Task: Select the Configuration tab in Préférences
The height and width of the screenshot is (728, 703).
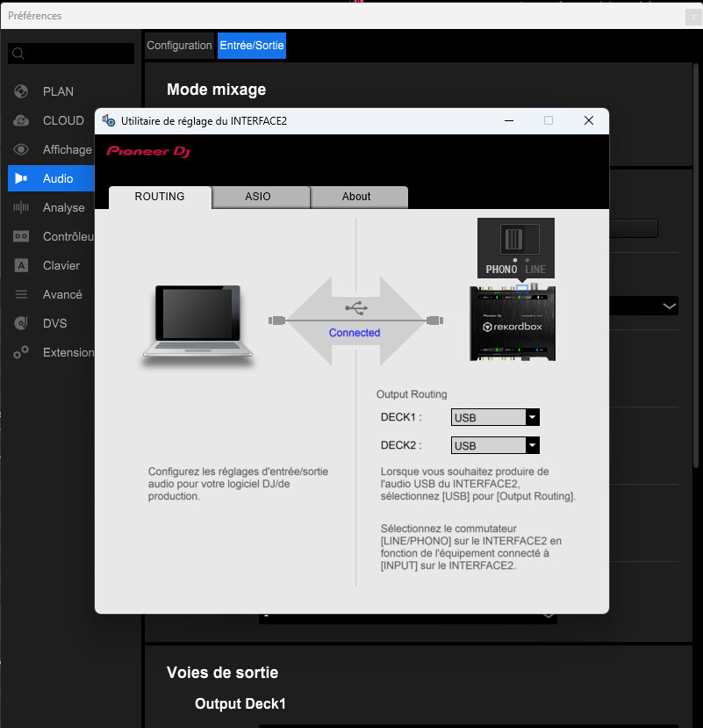Action: pyautogui.click(x=180, y=46)
